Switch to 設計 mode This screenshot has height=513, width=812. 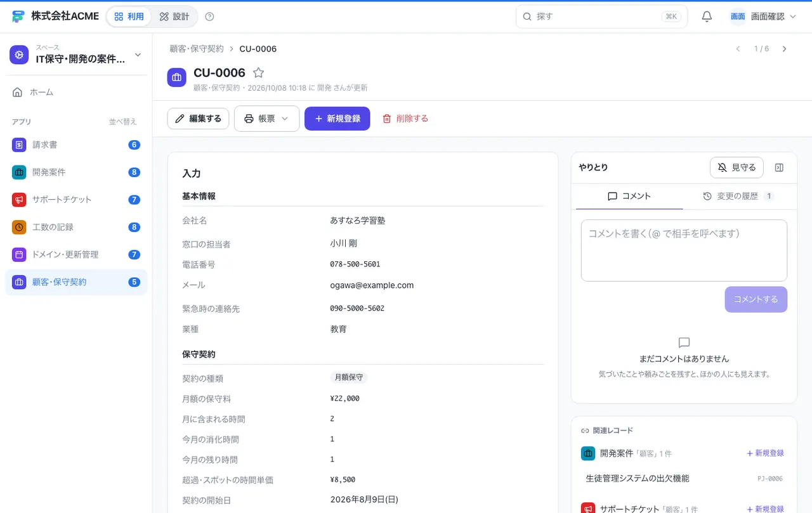[174, 16]
